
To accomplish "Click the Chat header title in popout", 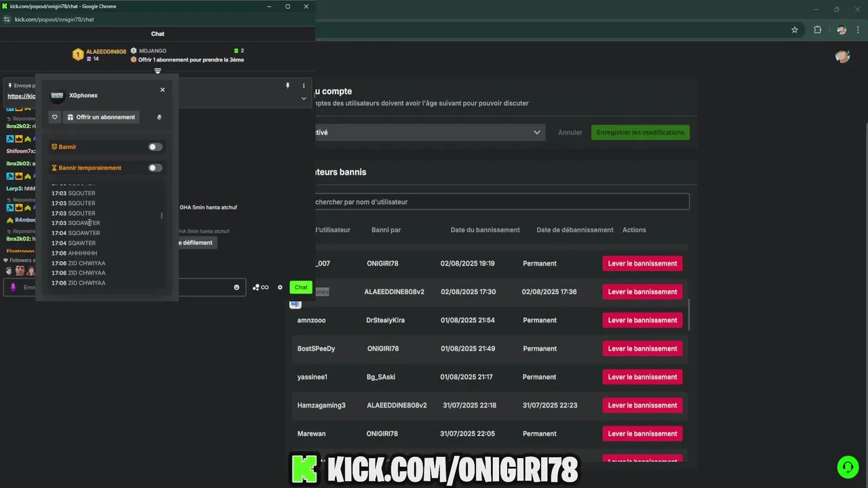I will [x=157, y=34].
